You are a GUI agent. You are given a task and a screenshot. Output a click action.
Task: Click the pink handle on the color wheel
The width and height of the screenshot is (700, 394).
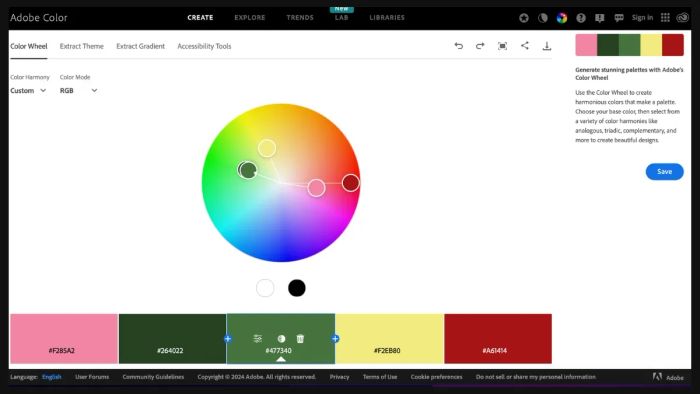click(317, 188)
